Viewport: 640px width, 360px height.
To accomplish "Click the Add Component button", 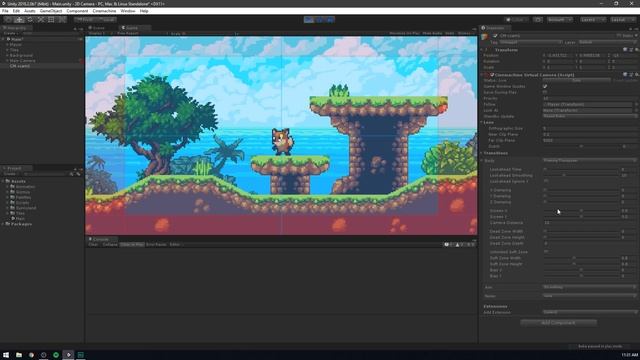I will point(558,323).
